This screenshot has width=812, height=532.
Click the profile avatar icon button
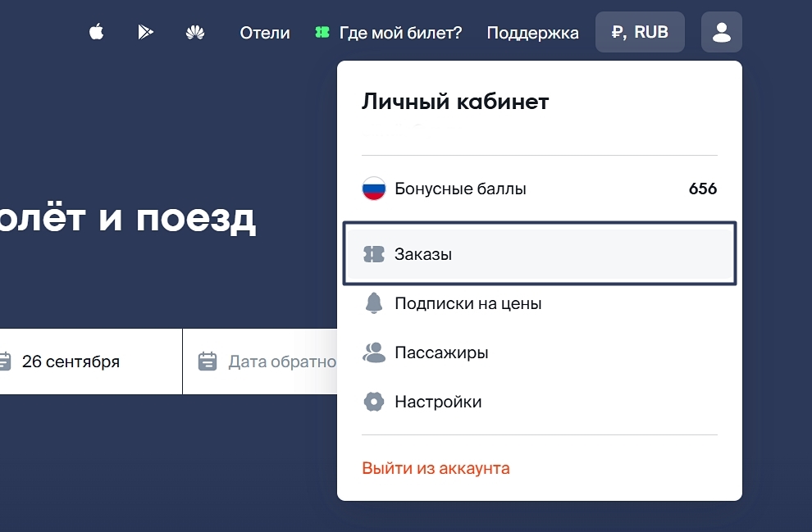[x=721, y=33]
